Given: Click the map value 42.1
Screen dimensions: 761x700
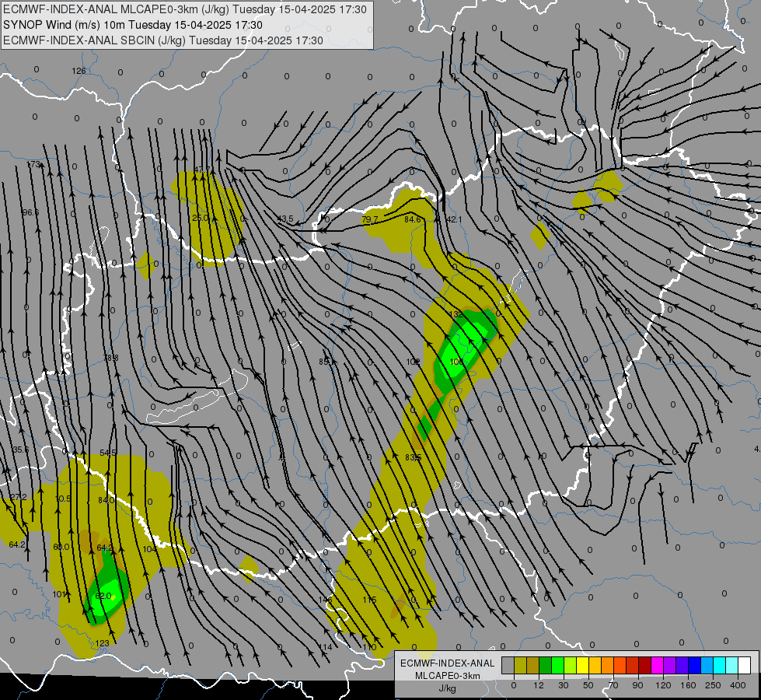Looking at the screenshot, I should (x=454, y=219).
